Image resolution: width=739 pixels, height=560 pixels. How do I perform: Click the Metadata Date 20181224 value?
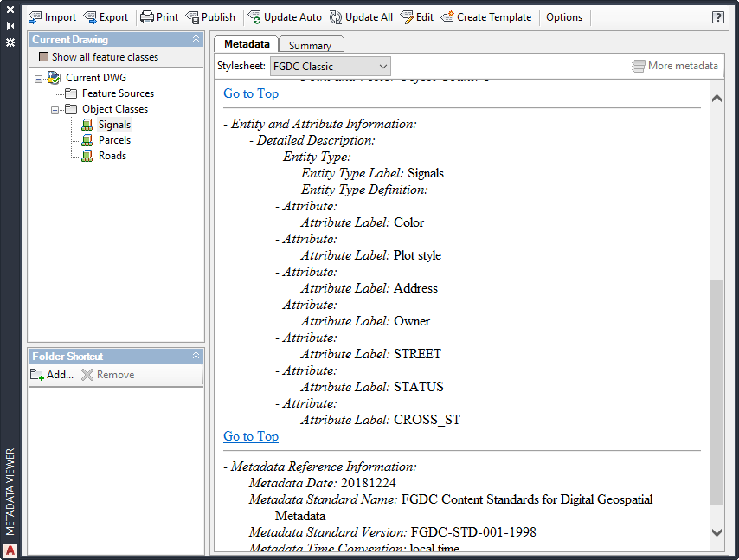(x=368, y=483)
